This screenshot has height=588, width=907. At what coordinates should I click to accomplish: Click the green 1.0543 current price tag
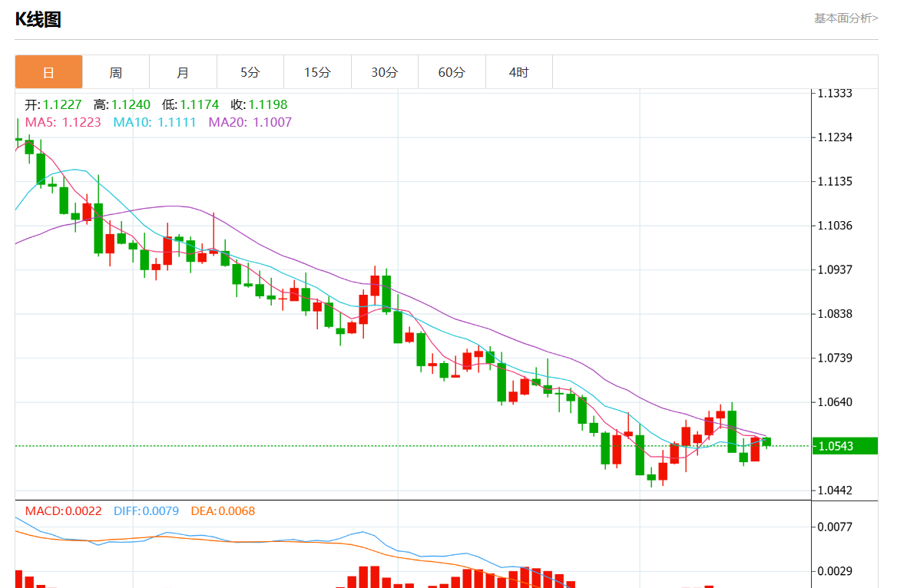(x=845, y=446)
